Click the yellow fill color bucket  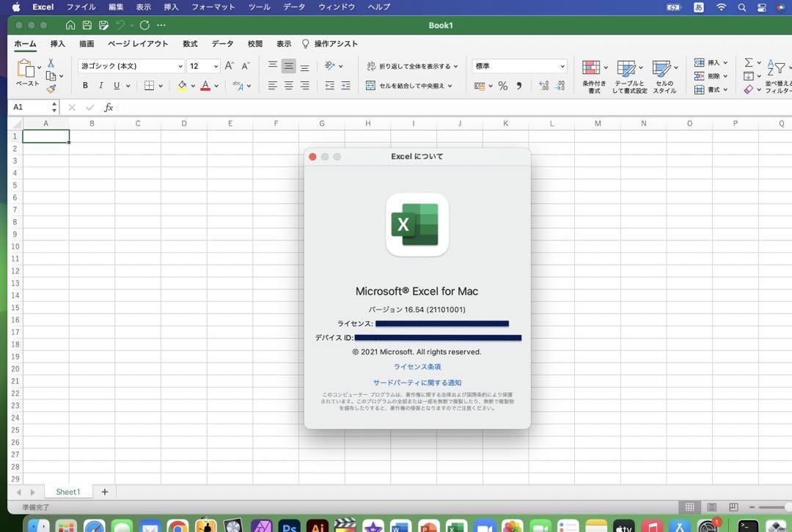[183, 85]
